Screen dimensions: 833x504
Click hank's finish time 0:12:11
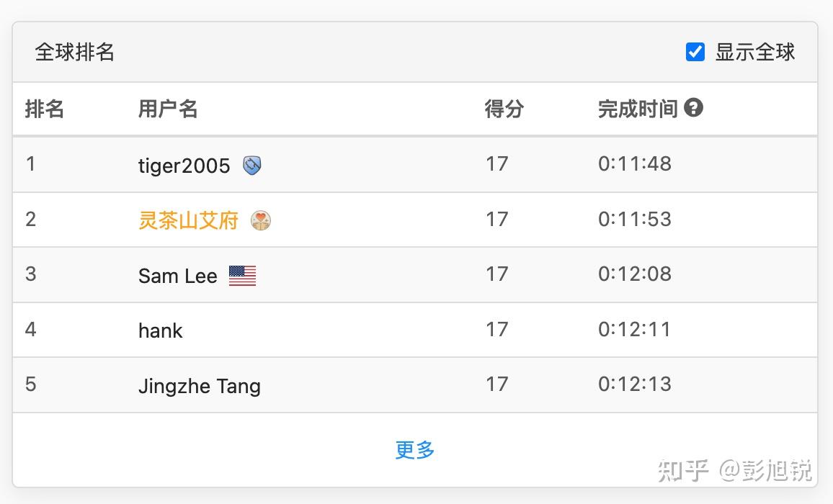coord(634,330)
